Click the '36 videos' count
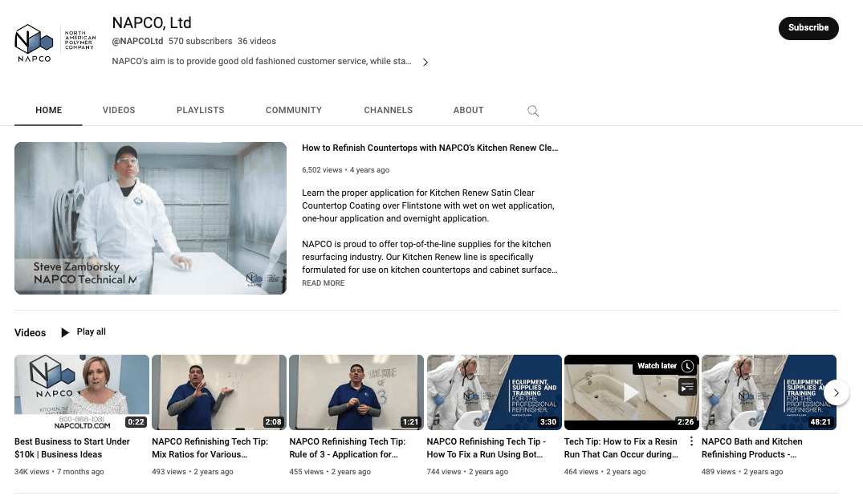This screenshot has height=504, width=863. [257, 41]
